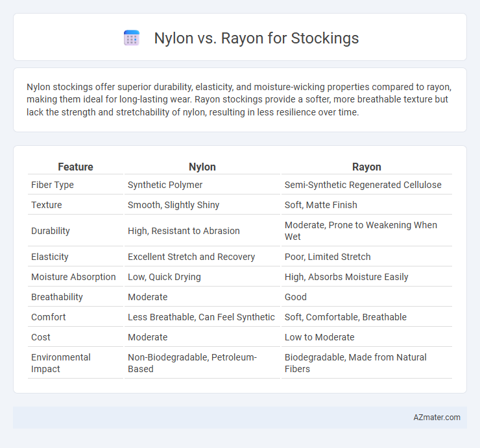Select Biodegradable, Made from Natural Fibers cell

(355, 363)
